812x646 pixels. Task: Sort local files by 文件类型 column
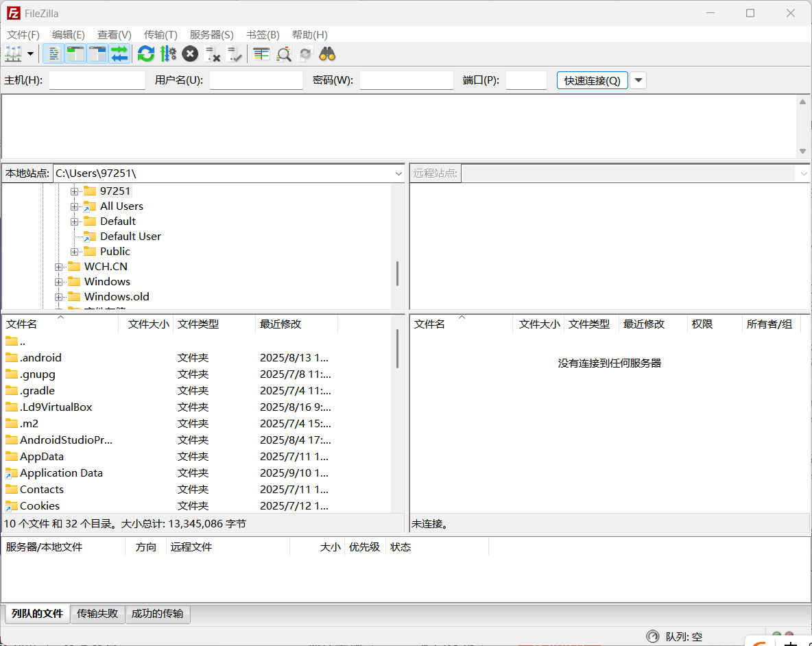(215, 324)
